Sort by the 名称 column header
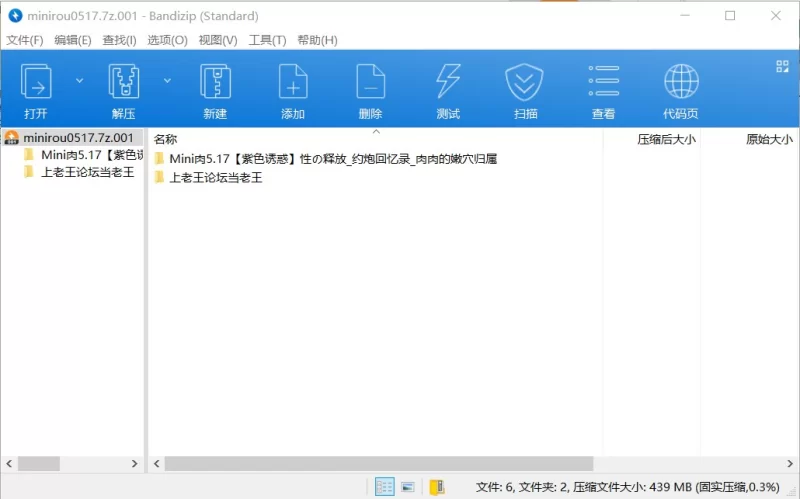This screenshot has height=499, width=800. (165, 139)
